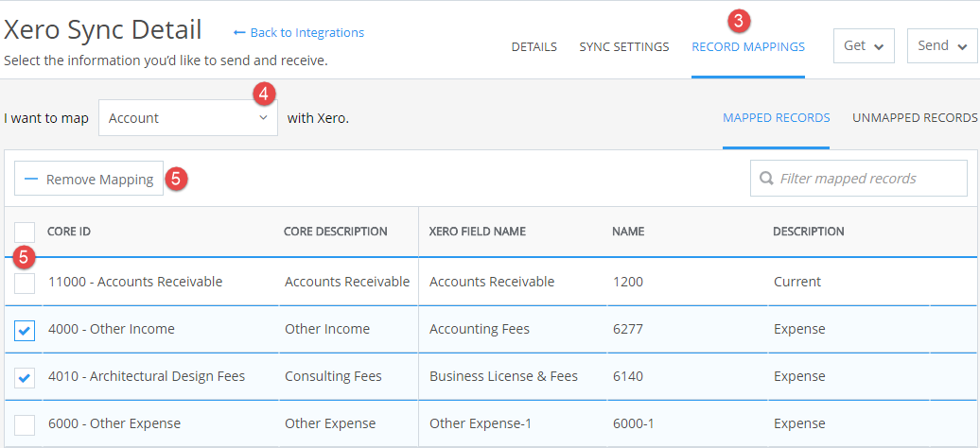Open the SYNC SETTINGS tab
980x448 pixels.
[x=624, y=47]
